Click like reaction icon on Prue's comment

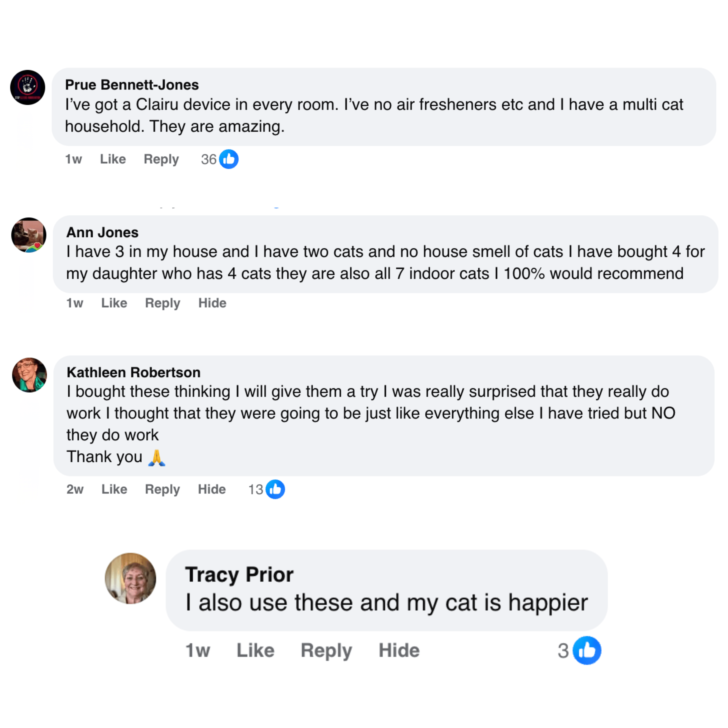click(229, 159)
